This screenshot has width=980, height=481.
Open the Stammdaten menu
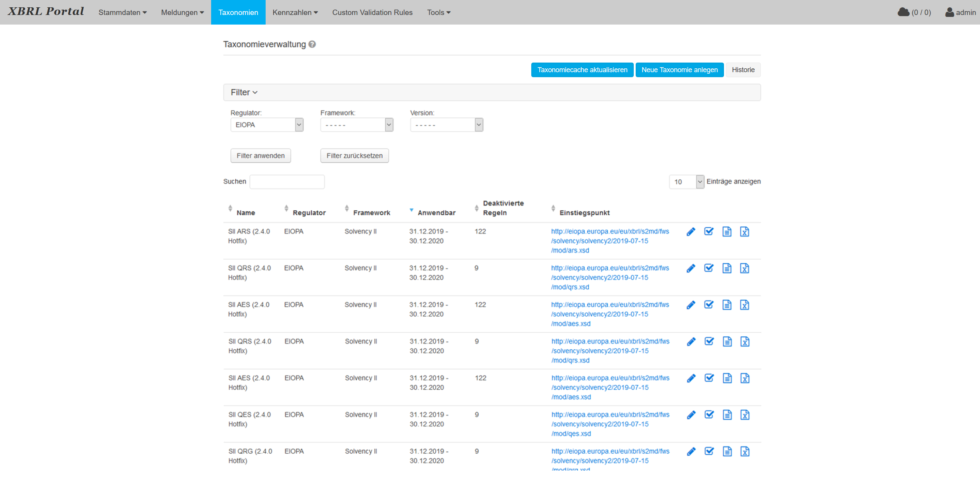(x=122, y=12)
